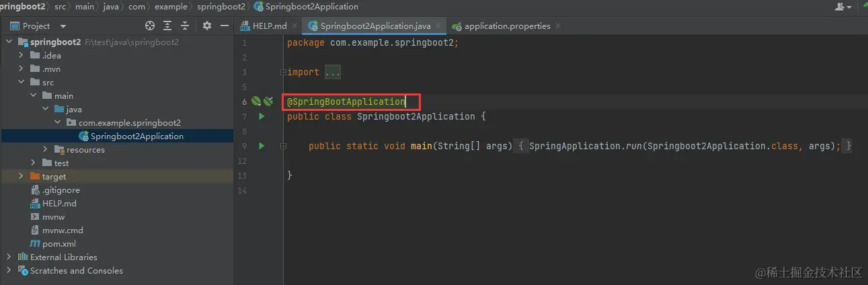This screenshot has height=285, width=868.
Task: Expand the .mvn folder
Action: click(22, 69)
